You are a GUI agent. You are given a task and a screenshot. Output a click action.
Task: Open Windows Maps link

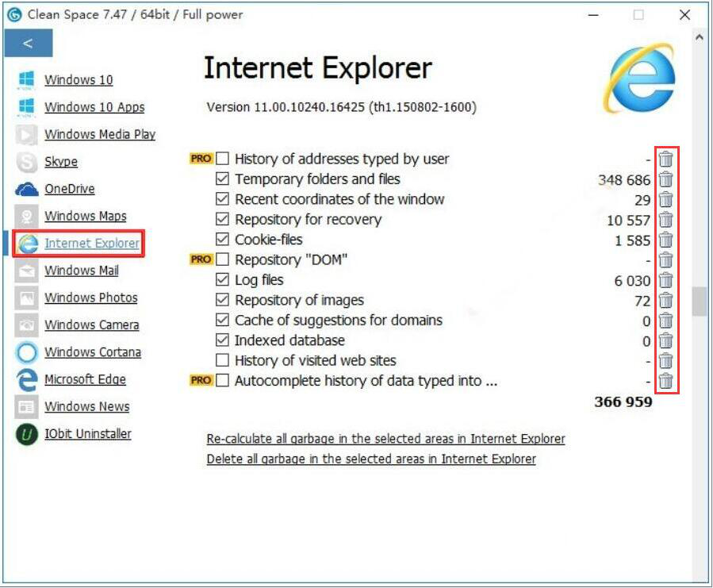(x=86, y=216)
